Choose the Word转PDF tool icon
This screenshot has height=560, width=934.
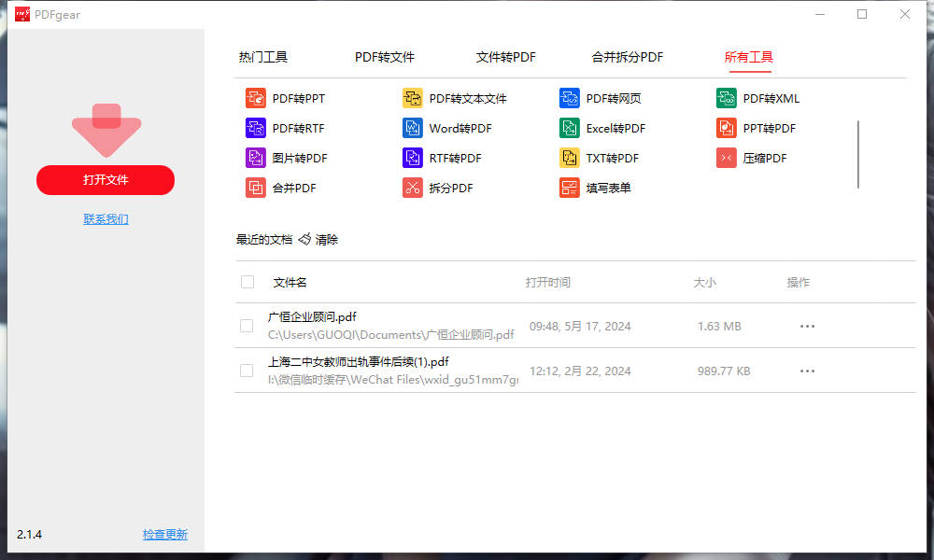point(412,128)
